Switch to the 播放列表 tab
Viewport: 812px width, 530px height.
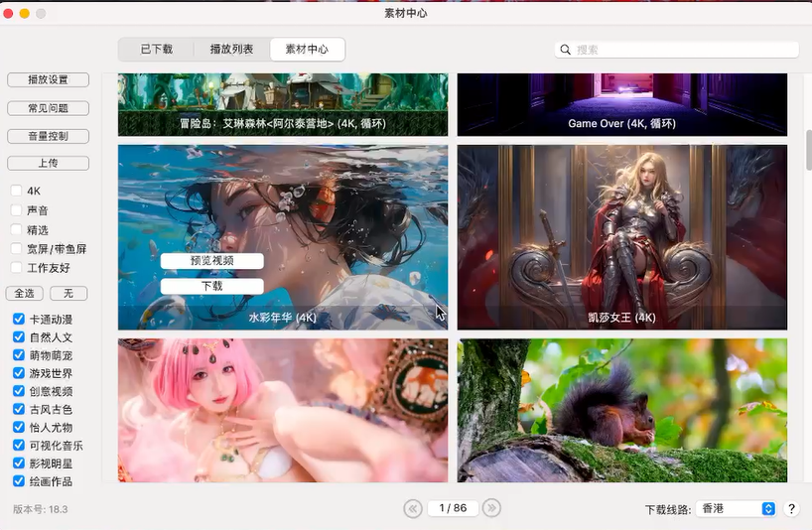231,50
